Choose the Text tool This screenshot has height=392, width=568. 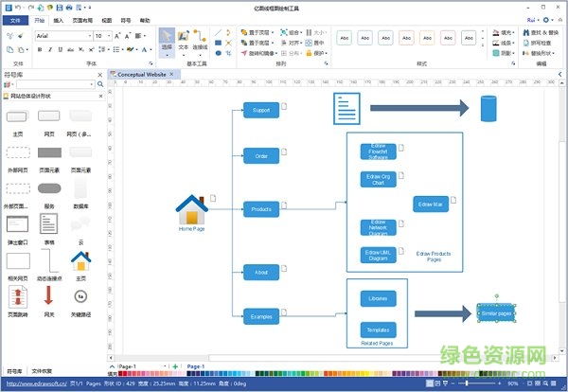coord(184,43)
